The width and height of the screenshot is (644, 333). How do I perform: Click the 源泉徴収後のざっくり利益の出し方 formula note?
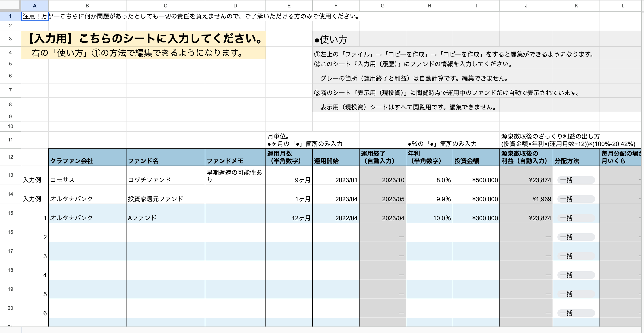[568, 140]
